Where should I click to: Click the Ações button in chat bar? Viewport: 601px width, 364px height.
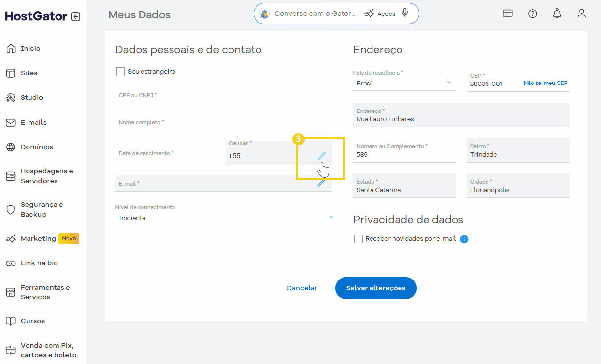click(x=380, y=14)
